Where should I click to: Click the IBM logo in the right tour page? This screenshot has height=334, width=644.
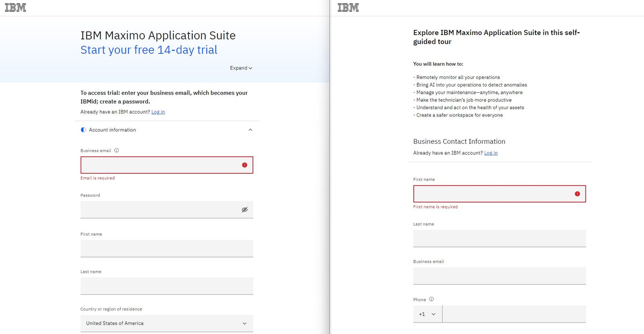[348, 7]
